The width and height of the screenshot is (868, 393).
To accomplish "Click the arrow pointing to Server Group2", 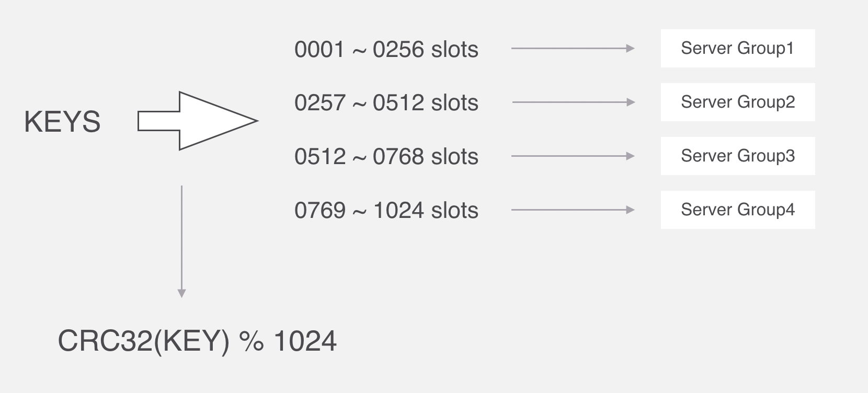I will [x=573, y=102].
